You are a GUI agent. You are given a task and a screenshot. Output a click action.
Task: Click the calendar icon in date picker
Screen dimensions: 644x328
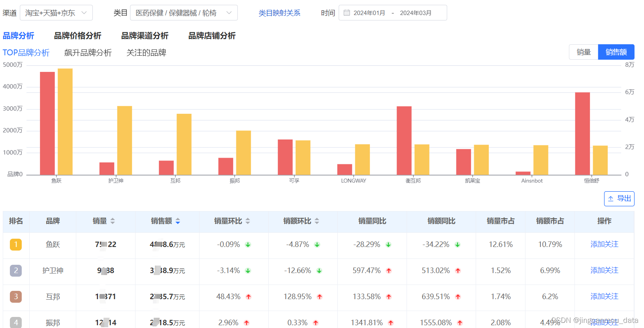[x=347, y=13]
